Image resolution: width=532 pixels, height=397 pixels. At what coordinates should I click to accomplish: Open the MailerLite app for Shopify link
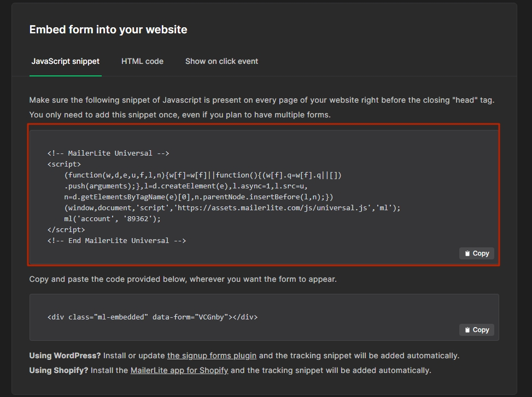(179, 370)
